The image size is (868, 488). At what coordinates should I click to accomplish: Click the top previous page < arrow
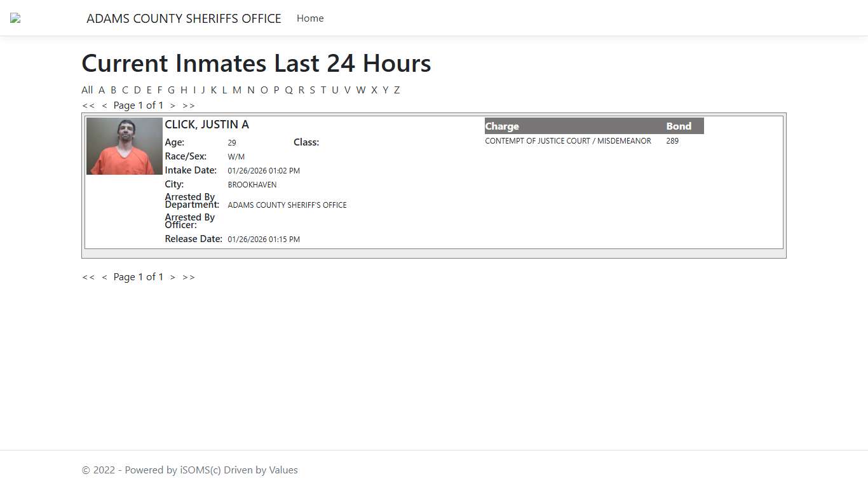click(x=105, y=105)
